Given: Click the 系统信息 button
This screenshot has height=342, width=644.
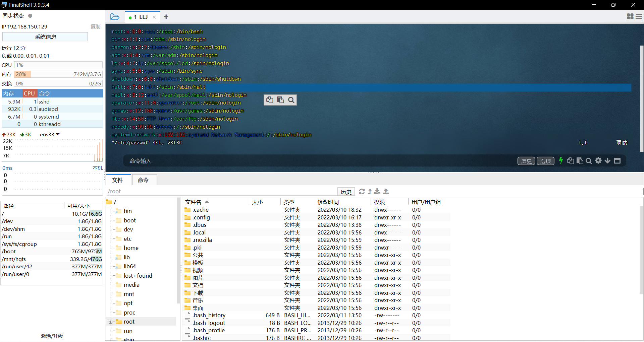Looking at the screenshot, I should 45,37.
